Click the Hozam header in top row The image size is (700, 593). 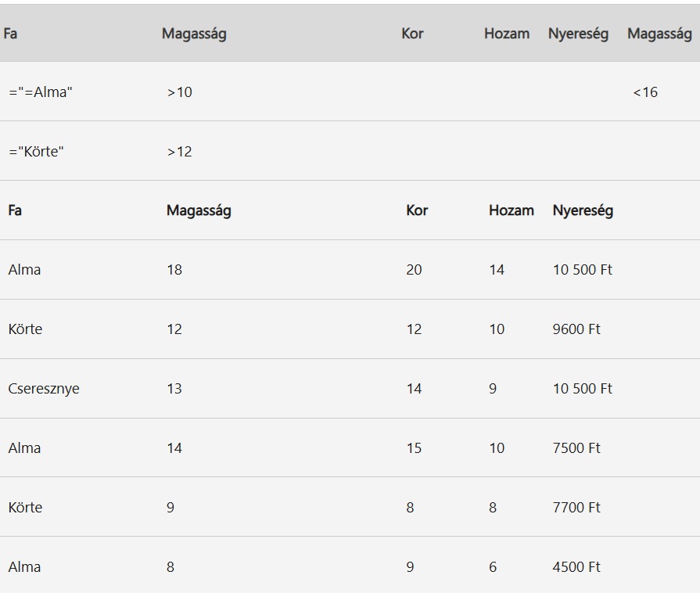pyautogui.click(x=507, y=34)
